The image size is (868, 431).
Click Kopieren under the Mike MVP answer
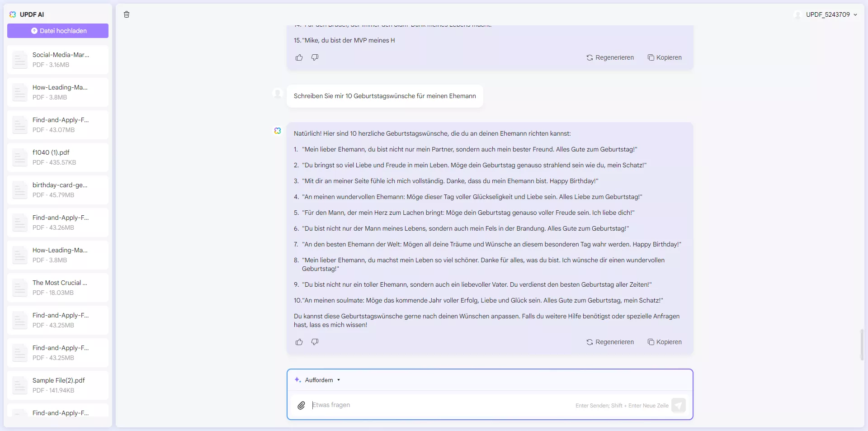click(665, 57)
